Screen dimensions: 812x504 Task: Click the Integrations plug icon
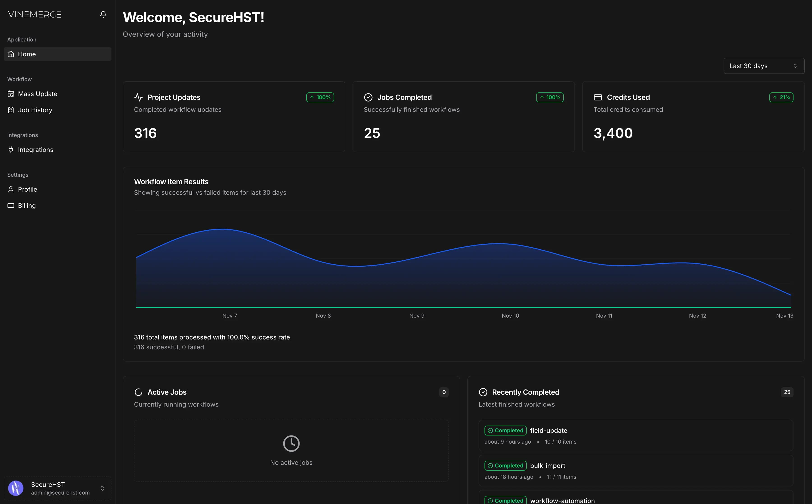pyautogui.click(x=10, y=149)
